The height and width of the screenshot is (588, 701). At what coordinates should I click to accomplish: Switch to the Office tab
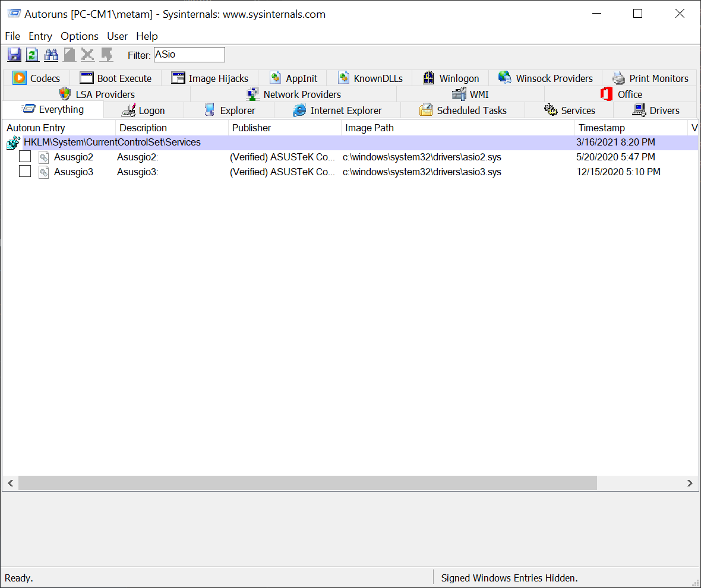click(x=621, y=94)
